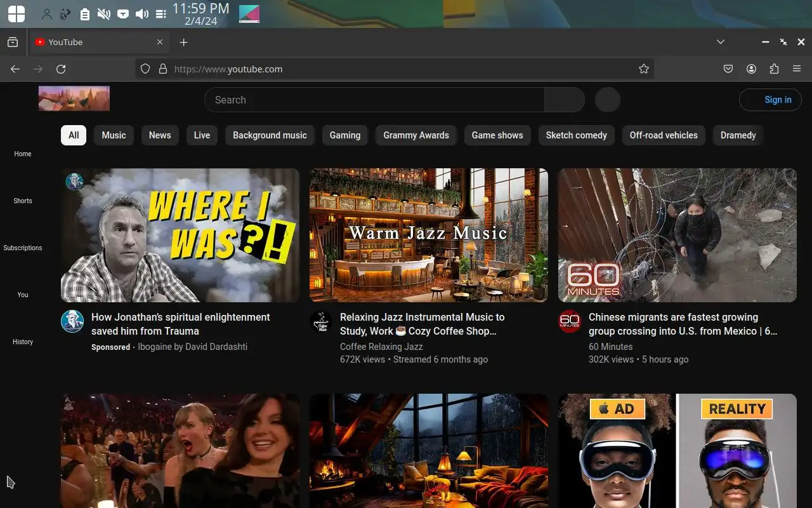
Task: Click the YouTube logo doodle
Action: [74, 98]
